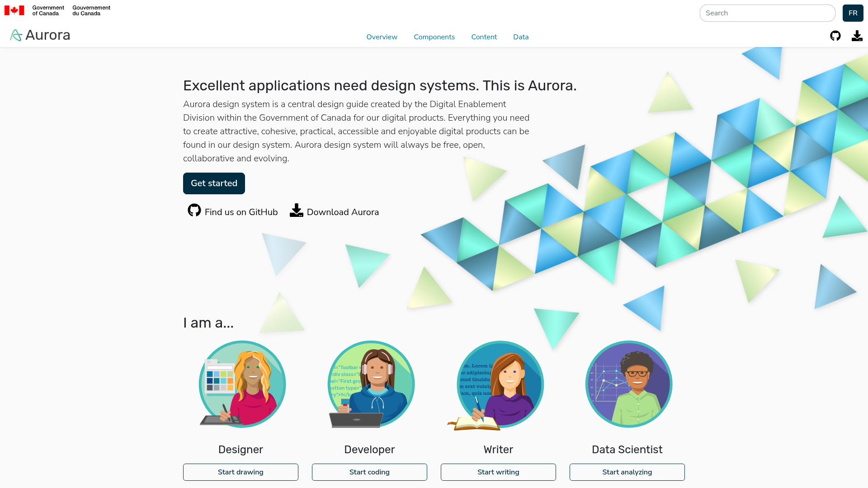Click the Get started button
Screen dimensions: 868x488
pyautogui.click(x=214, y=183)
